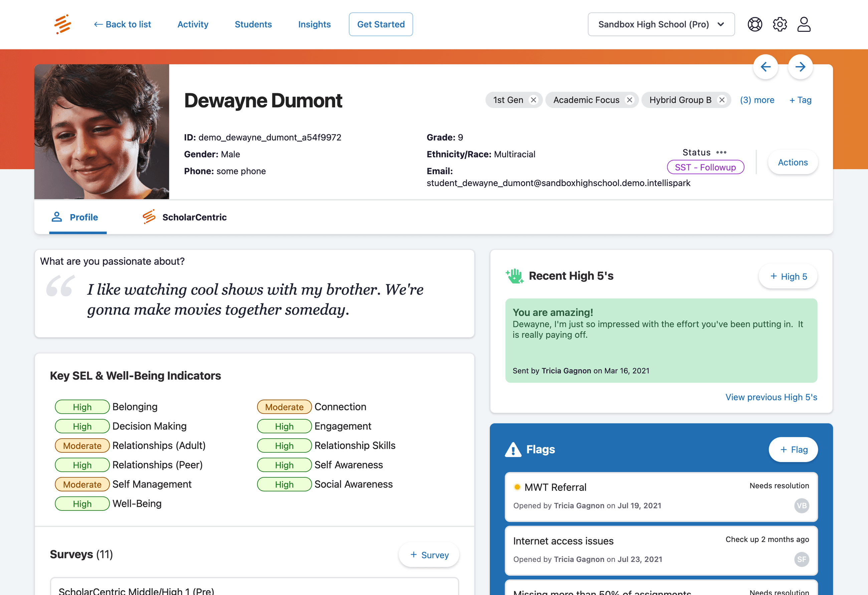Click the SST - Followup status badge
Screen dimensions: 868x595
[x=705, y=167]
